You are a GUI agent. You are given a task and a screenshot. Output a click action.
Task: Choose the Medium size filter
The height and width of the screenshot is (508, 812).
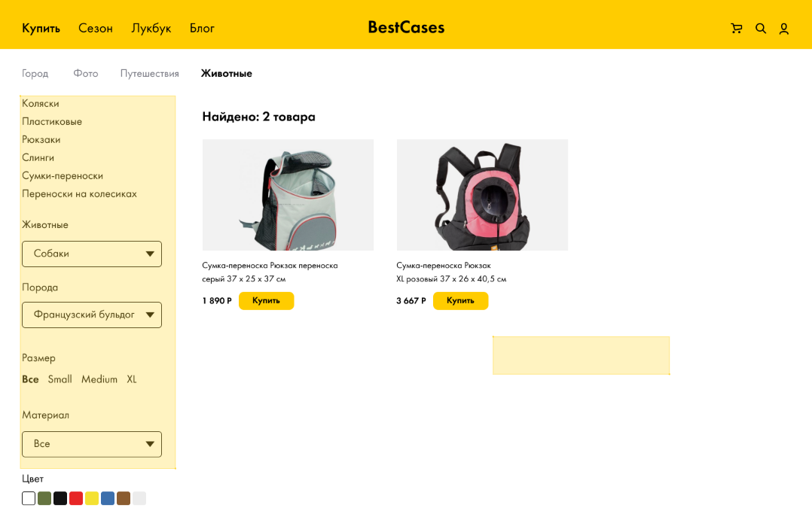click(x=99, y=379)
